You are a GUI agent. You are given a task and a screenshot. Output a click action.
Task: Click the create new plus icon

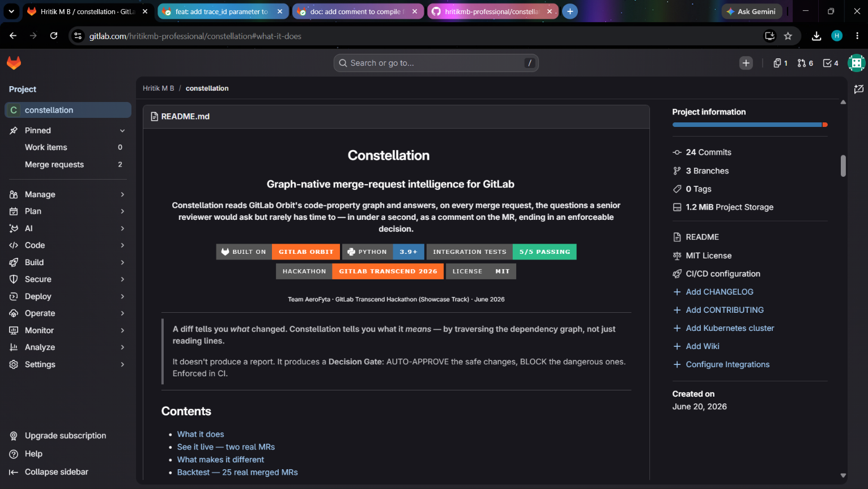(746, 63)
